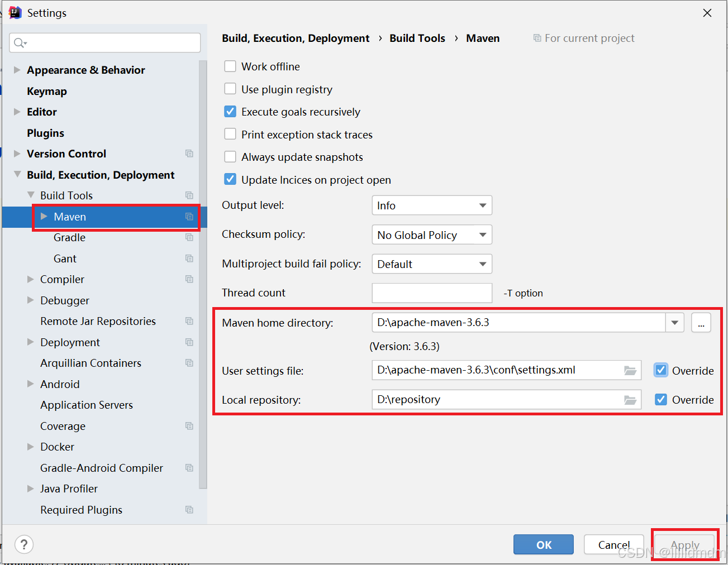728x565 pixels.
Task: Expand Appearance & Behavior section
Action: click(17, 70)
